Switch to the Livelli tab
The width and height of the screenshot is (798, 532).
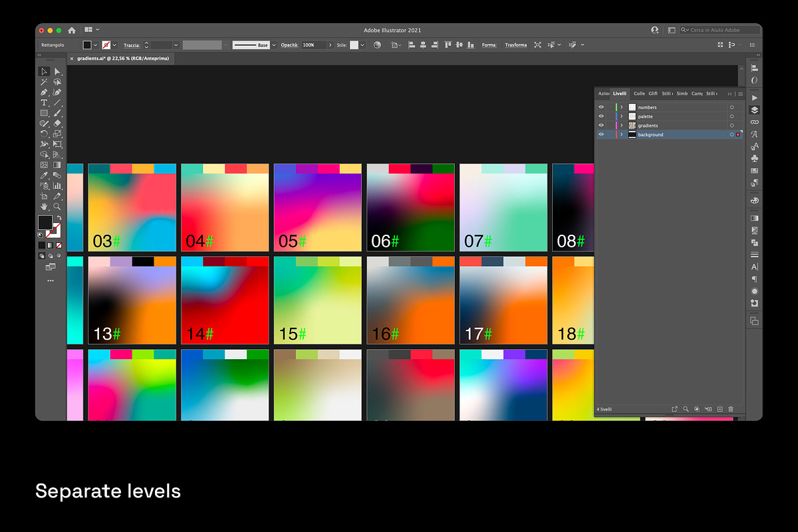click(620, 94)
